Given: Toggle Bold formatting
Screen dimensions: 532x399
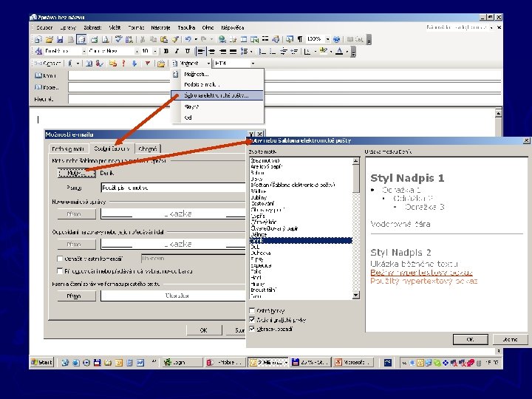Looking at the screenshot, I should (166, 51).
